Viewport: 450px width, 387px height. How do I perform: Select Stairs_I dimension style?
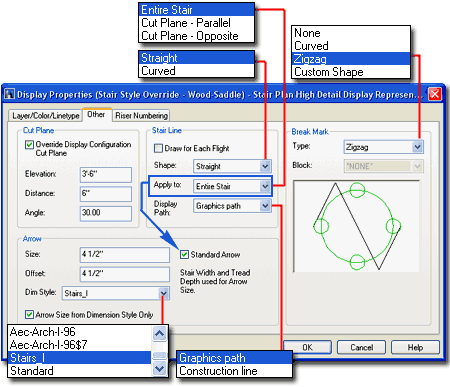tap(80, 358)
